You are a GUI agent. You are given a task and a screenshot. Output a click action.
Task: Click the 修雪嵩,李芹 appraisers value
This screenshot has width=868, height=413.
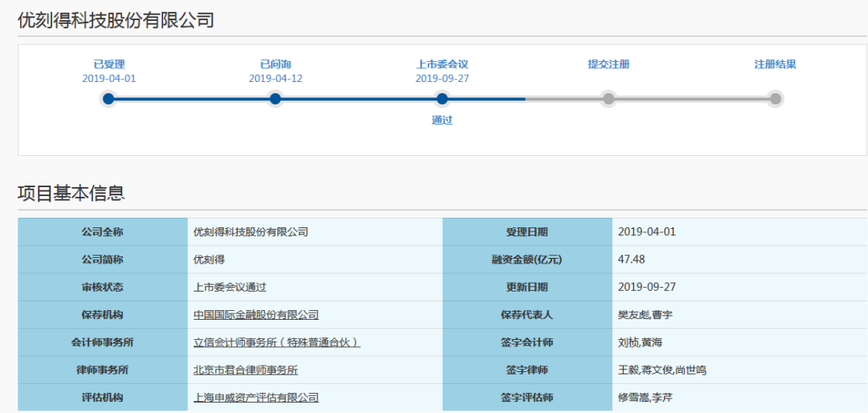(x=645, y=398)
